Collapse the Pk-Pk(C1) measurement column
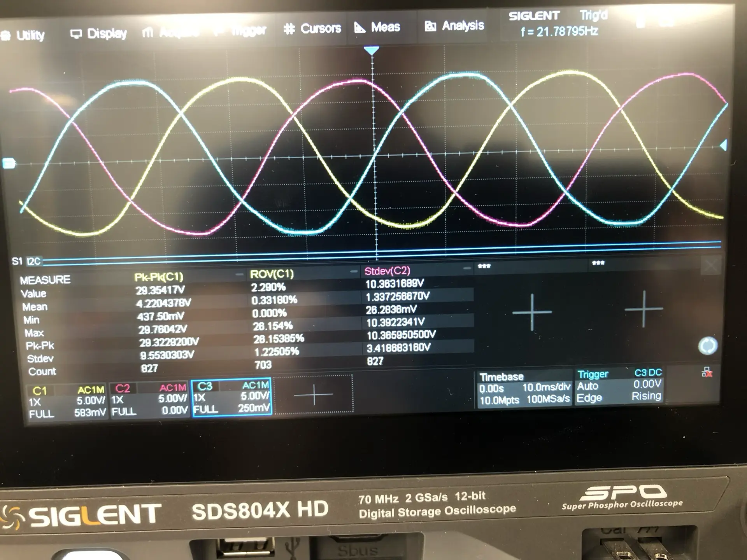 coord(239,275)
